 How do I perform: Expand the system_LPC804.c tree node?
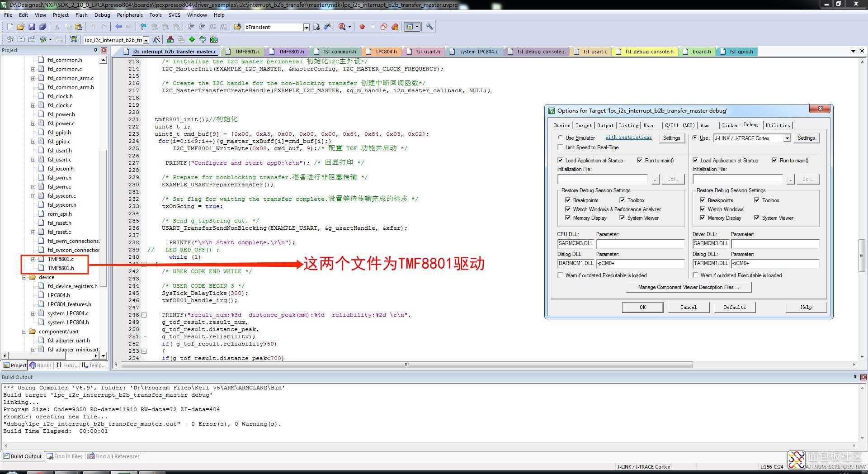33,313
